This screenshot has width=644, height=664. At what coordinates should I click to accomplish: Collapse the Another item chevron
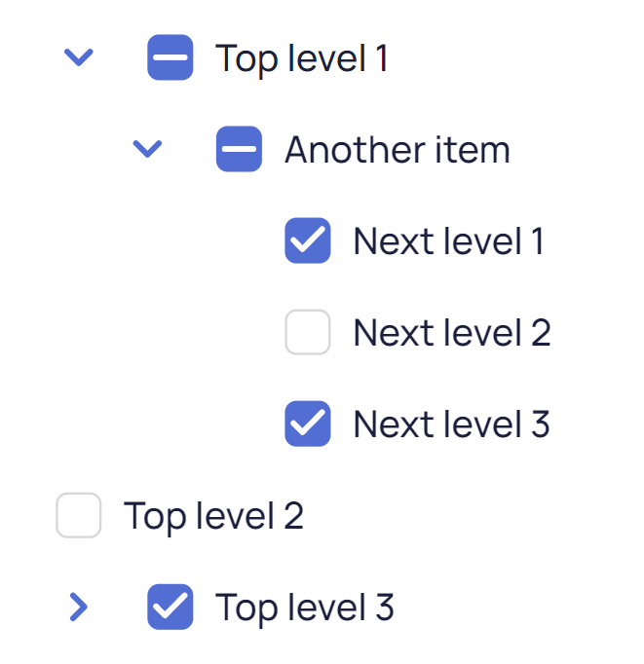click(147, 149)
